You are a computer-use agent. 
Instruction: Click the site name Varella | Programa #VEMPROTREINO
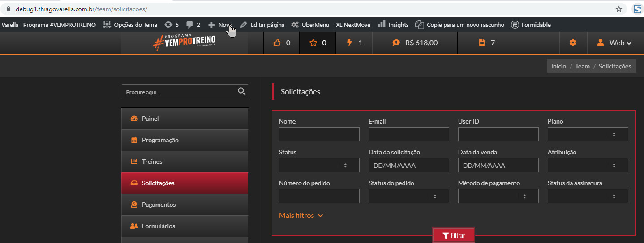pos(48,25)
